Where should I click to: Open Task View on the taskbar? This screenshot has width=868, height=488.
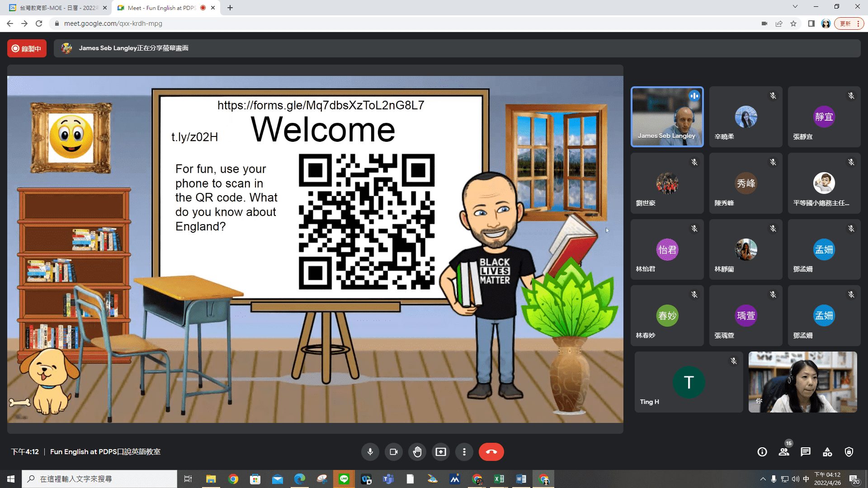pos(188,479)
